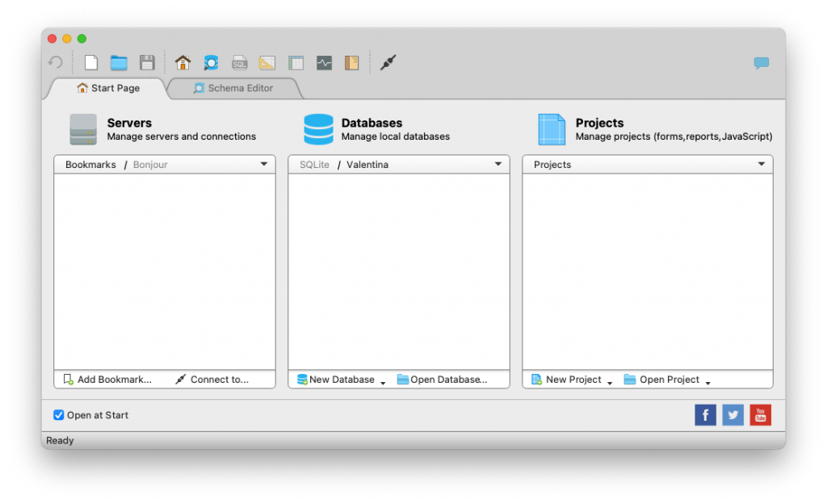The height and width of the screenshot is (504, 827).
Task: Open the SQL editor toolbar icon
Action: point(239,63)
